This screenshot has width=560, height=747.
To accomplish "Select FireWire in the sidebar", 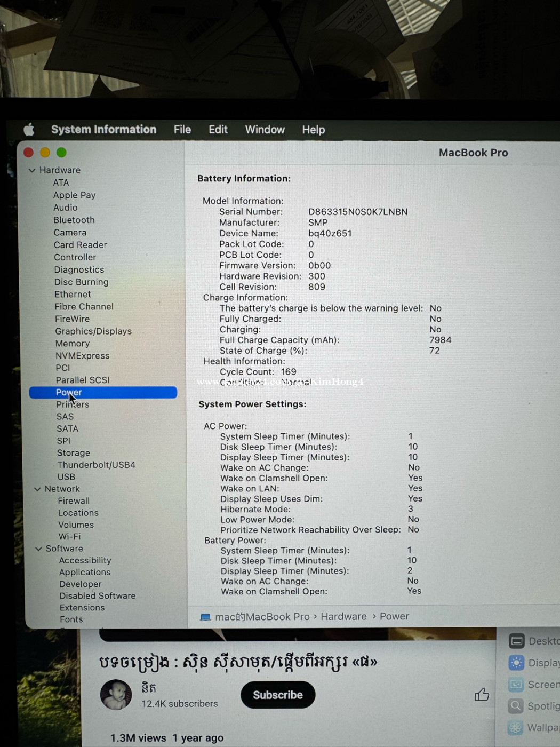I will pos(72,319).
